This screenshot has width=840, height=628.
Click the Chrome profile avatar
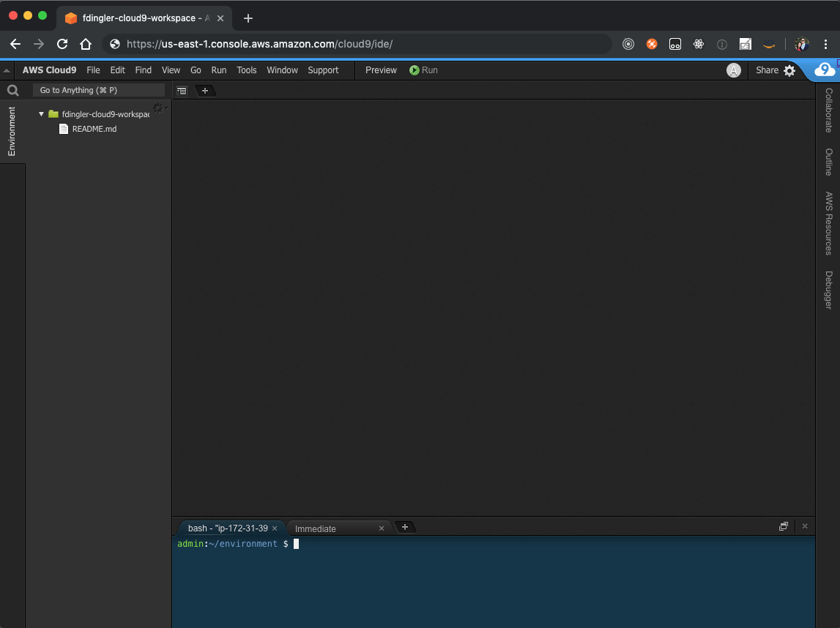[x=801, y=45]
